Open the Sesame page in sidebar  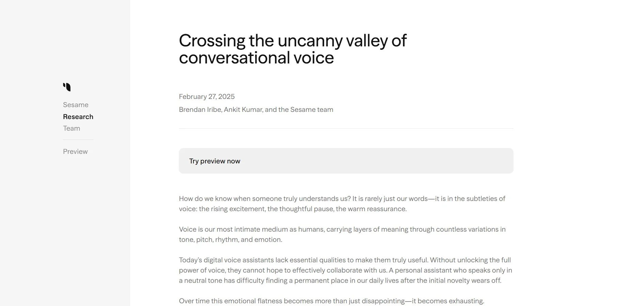(x=76, y=105)
